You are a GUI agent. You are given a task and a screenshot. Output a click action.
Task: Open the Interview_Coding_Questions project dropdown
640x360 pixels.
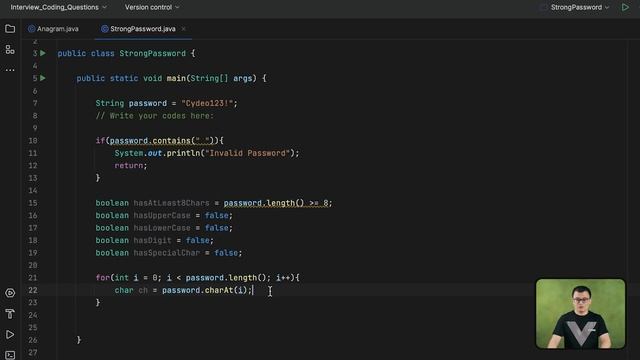(58, 7)
